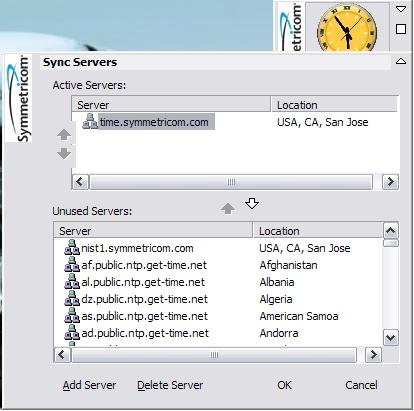Screen dimensions: 414x411
Task: Cancel the Sync Servers dialog
Action: [361, 385]
